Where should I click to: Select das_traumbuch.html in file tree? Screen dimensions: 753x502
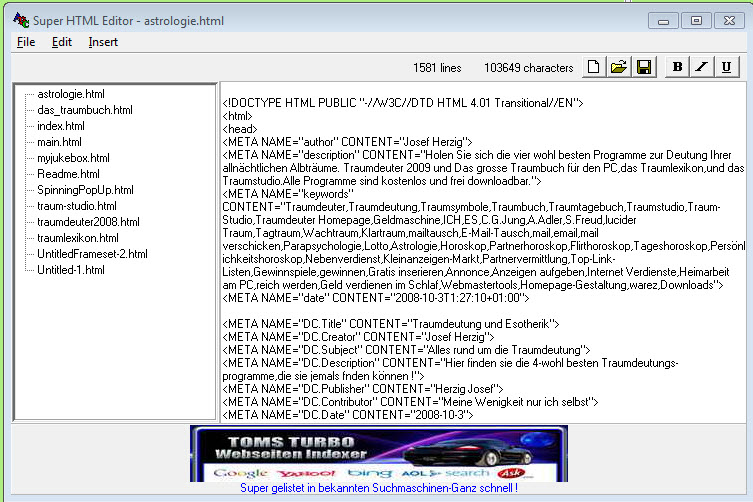point(85,110)
